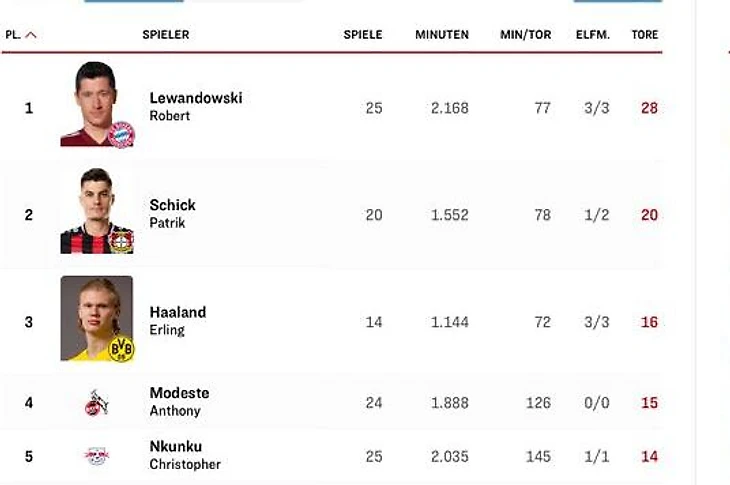Click the RB Leipzig club logo
Screen dimensions: 730x485
click(96, 456)
